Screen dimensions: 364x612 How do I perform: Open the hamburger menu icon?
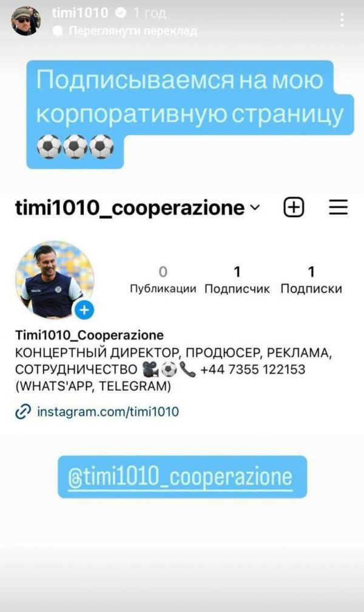pos(338,207)
